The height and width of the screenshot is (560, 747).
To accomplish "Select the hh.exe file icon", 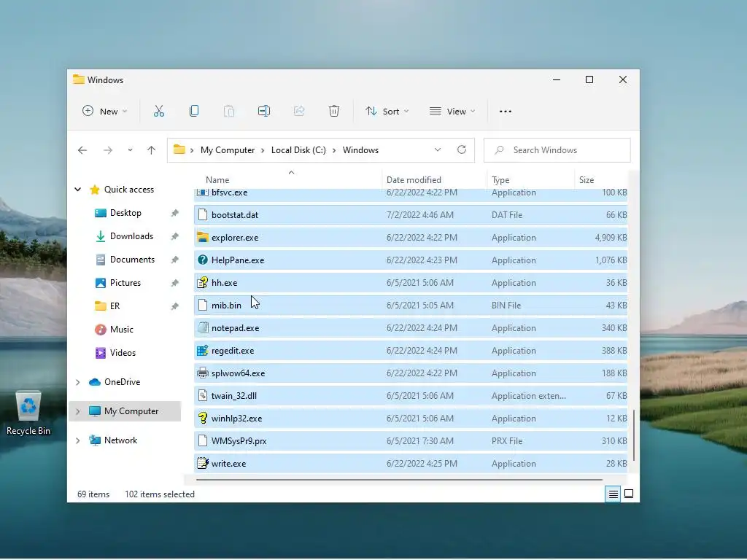I will click(x=203, y=282).
